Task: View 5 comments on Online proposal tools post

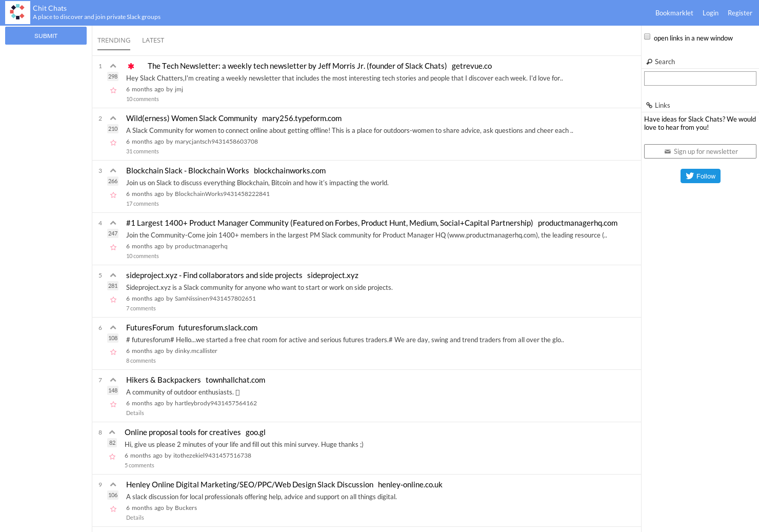Action: coord(139,465)
